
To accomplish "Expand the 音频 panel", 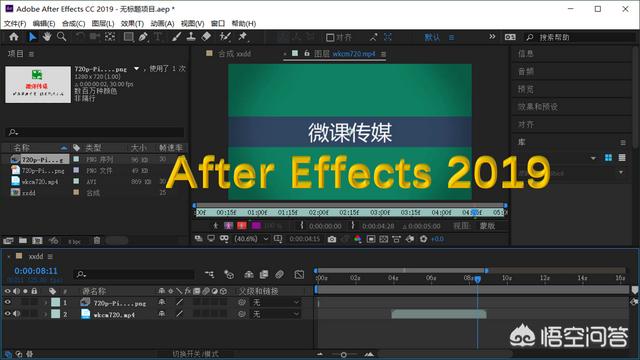I will click(x=525, y=71).
